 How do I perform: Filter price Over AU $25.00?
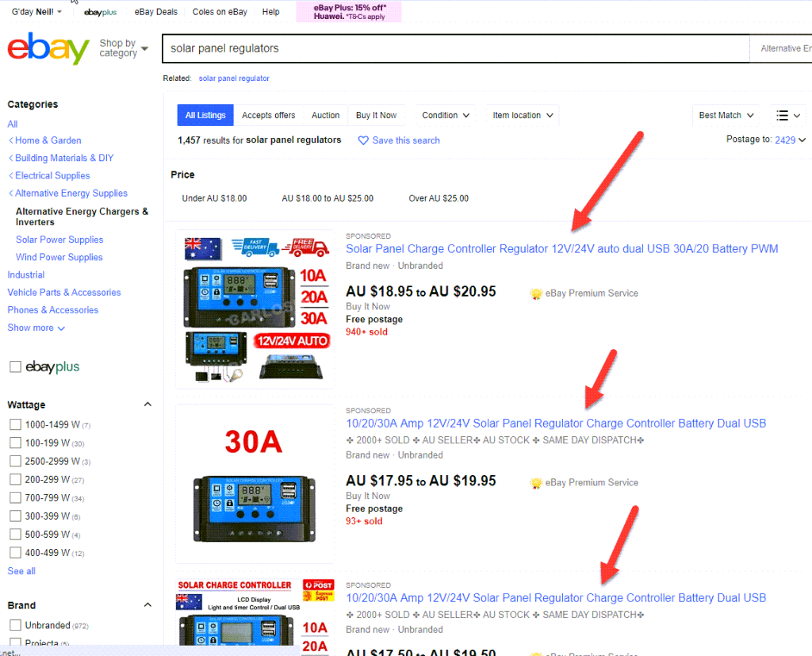(x=439, y=198)
